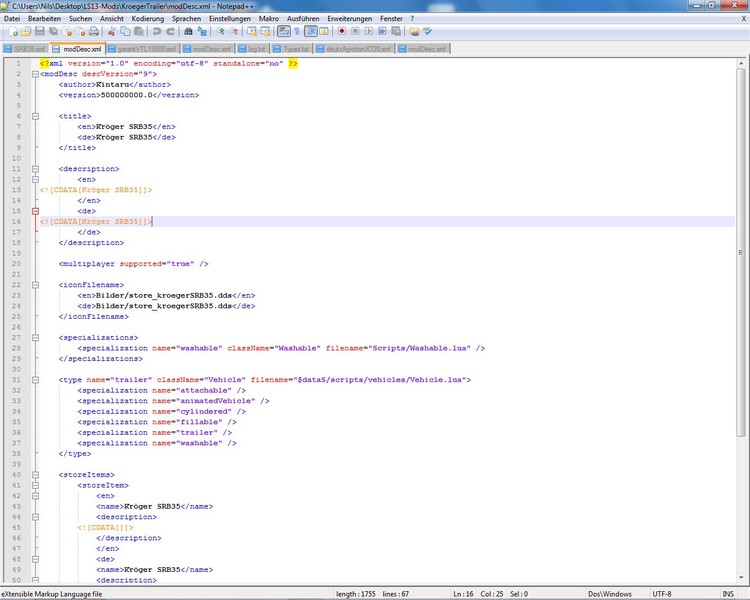
Task: Click the author Kintaru text on line 3
Action: click(115, 85)
